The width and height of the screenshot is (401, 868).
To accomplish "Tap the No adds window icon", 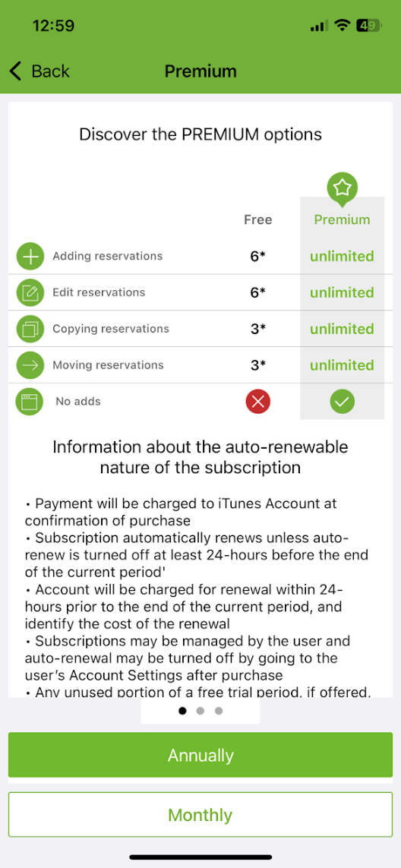I will (x=30, y=402).
